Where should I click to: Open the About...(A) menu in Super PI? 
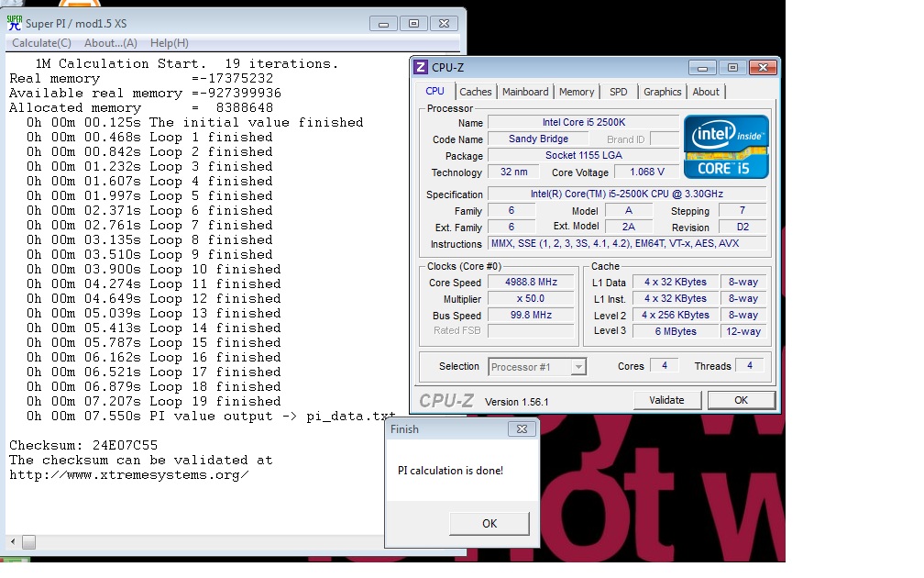(111, 43)
